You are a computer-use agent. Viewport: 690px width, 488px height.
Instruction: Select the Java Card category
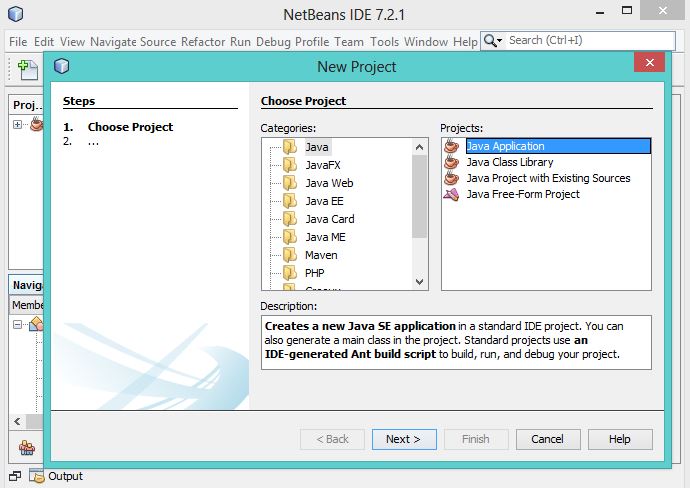[x=330, y=219]
